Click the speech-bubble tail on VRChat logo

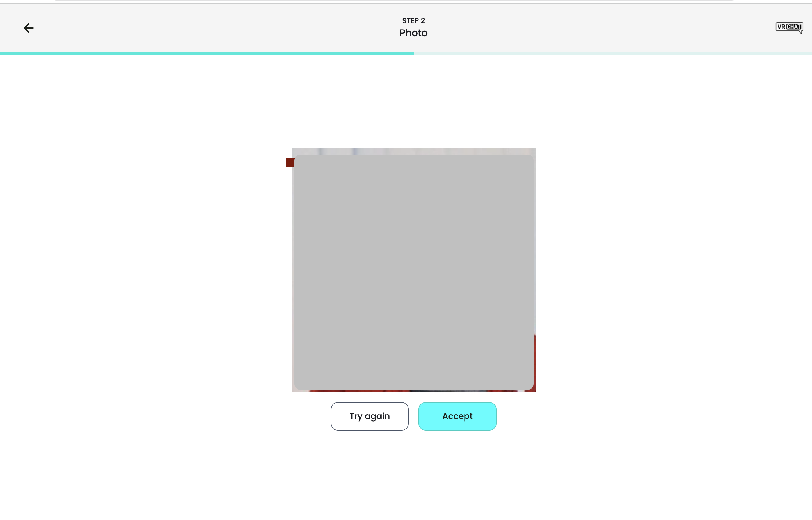click(x=800, y=32)
